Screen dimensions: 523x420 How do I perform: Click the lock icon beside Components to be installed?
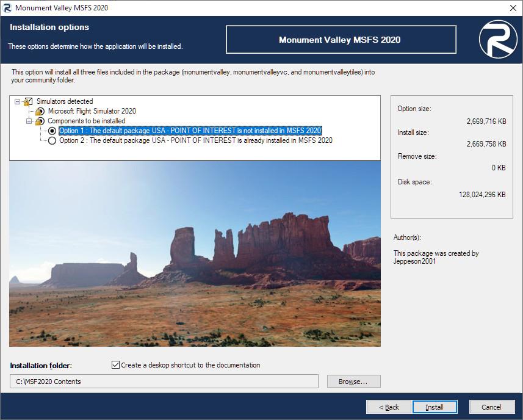pyautogui.click(x=40, y=121)
